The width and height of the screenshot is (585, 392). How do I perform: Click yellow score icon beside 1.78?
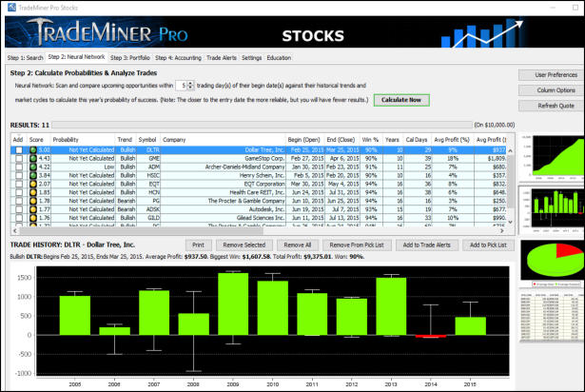(33, 201)
